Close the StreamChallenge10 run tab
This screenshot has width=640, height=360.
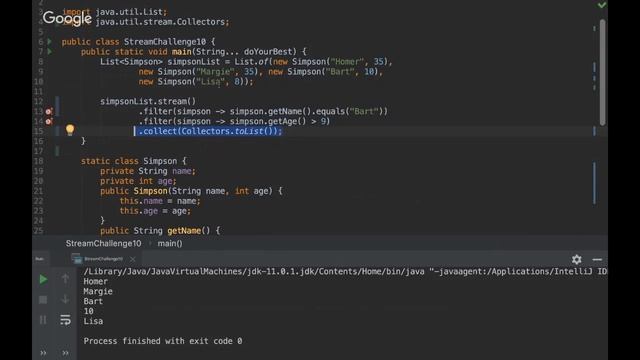coord(133,259)
